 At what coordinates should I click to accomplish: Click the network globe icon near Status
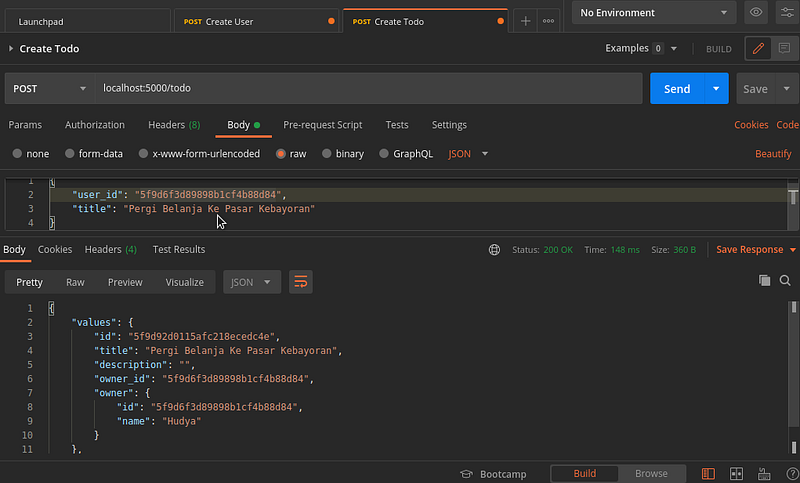click(494, 250)
